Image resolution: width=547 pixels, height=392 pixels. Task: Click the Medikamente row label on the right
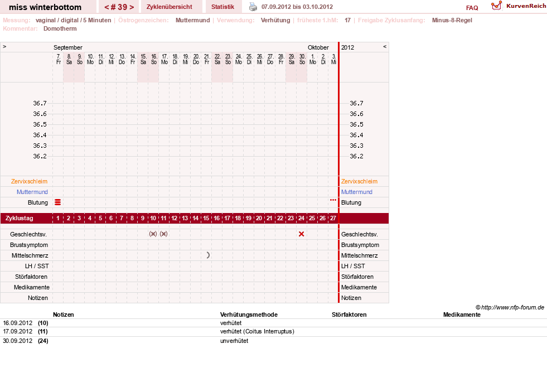[359, 287]
